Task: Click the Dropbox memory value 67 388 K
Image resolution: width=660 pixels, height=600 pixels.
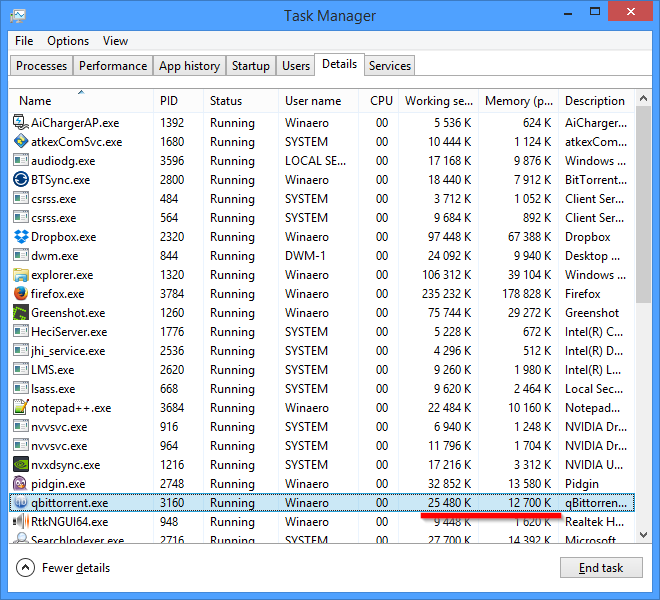Action: click(x=530, y=237)
